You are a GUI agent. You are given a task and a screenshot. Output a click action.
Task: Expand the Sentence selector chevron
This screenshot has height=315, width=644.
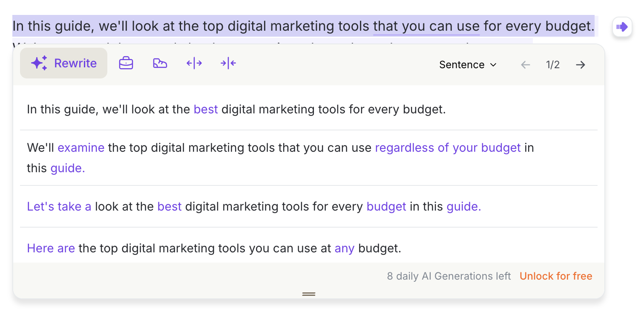[x=494, y=65]
